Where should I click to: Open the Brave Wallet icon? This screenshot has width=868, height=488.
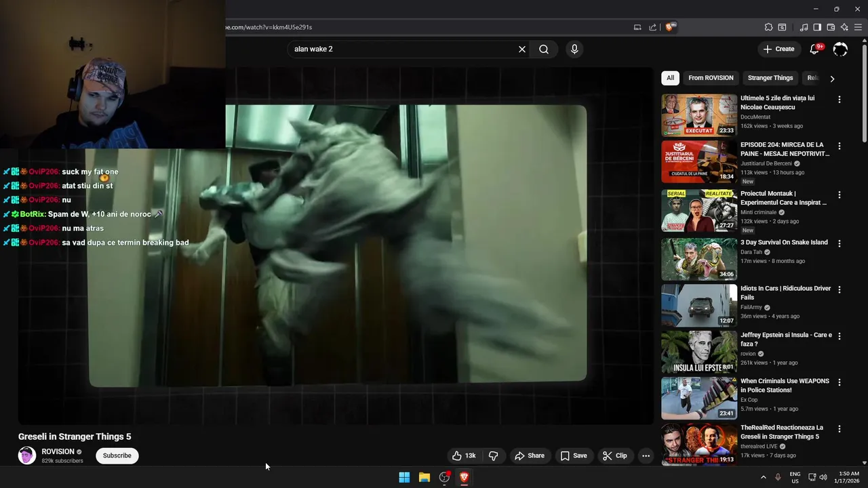pyautogui.click(x=831, y=27)
